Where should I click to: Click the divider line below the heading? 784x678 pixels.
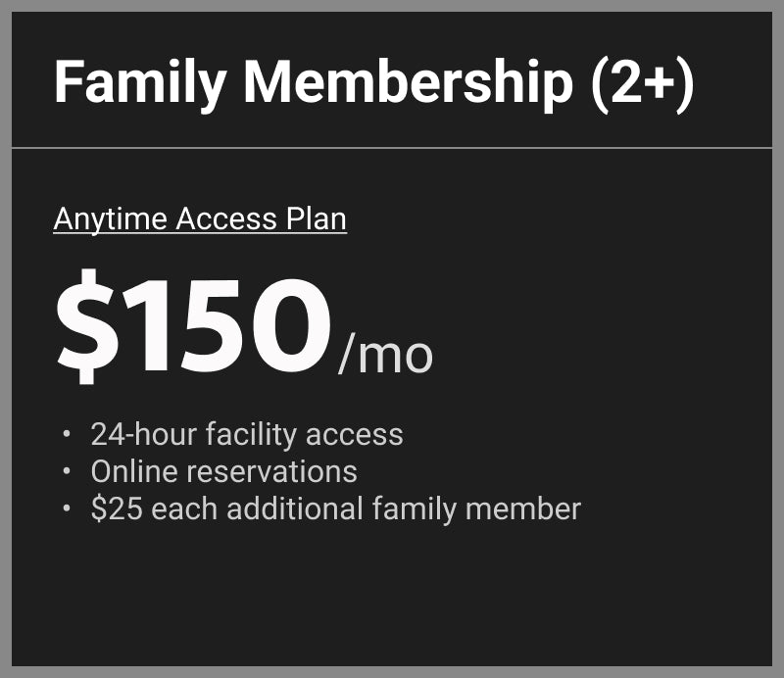tap(392, 148)
